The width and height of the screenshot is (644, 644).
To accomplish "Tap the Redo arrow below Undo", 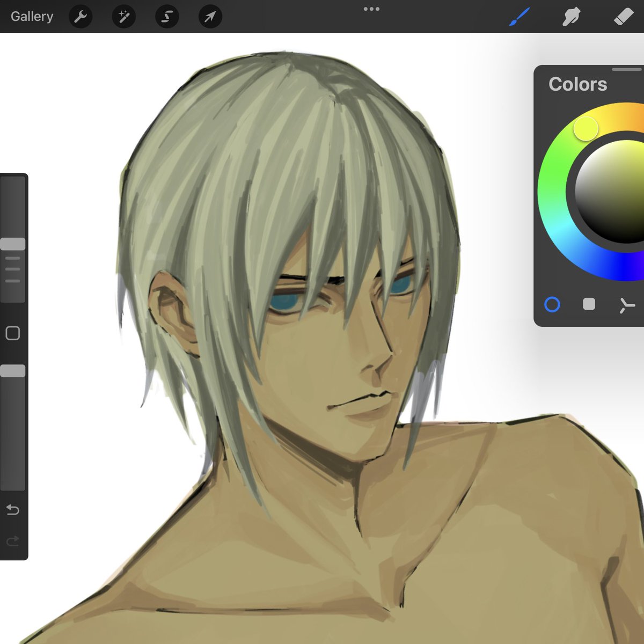I will point(13,540).
